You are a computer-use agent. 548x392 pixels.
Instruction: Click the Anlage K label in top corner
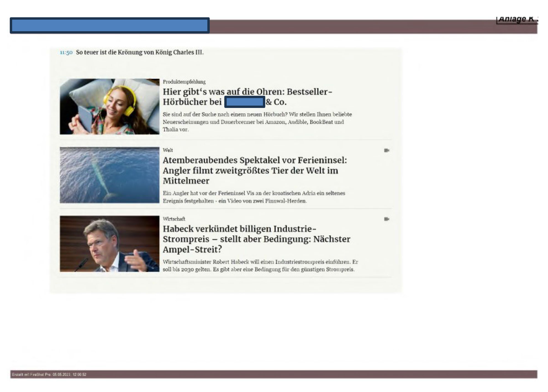[517, 19]
